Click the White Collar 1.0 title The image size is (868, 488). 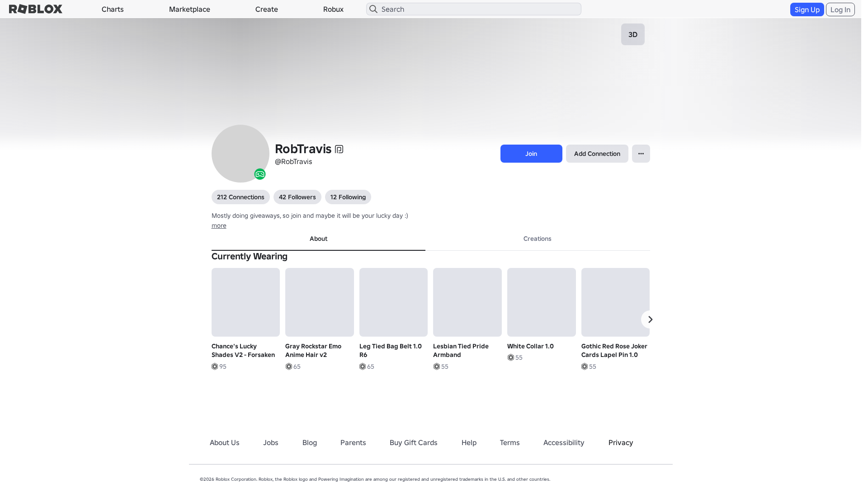[x=530, y=346]
